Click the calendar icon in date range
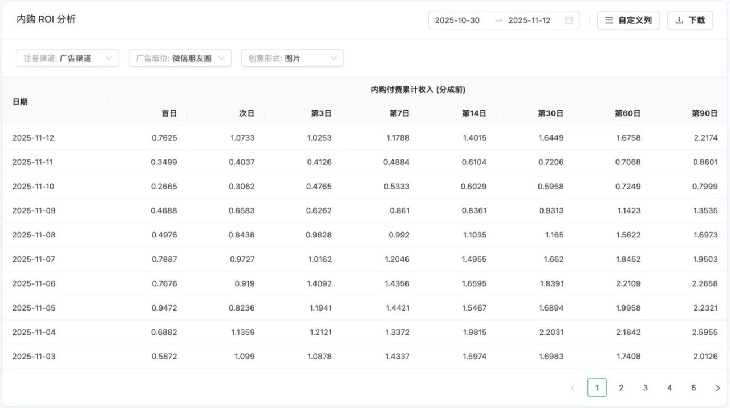The width and height of the screenshot is (730, 408). (569, 20)
